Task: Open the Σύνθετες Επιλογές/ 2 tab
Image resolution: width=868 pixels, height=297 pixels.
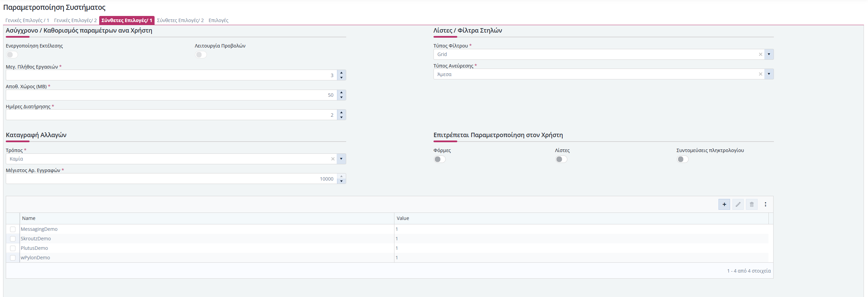Action: (x=180, y=20)
